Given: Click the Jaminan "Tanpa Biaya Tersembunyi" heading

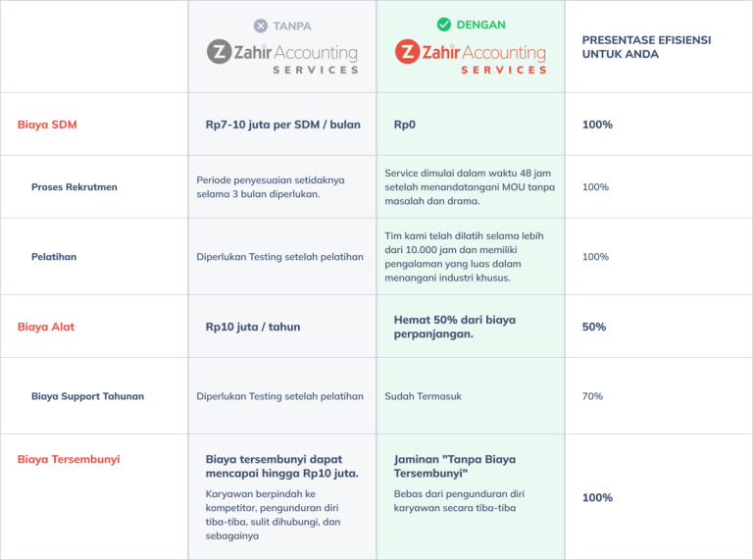Looking at the screenshot, I should tap(454, 466).
